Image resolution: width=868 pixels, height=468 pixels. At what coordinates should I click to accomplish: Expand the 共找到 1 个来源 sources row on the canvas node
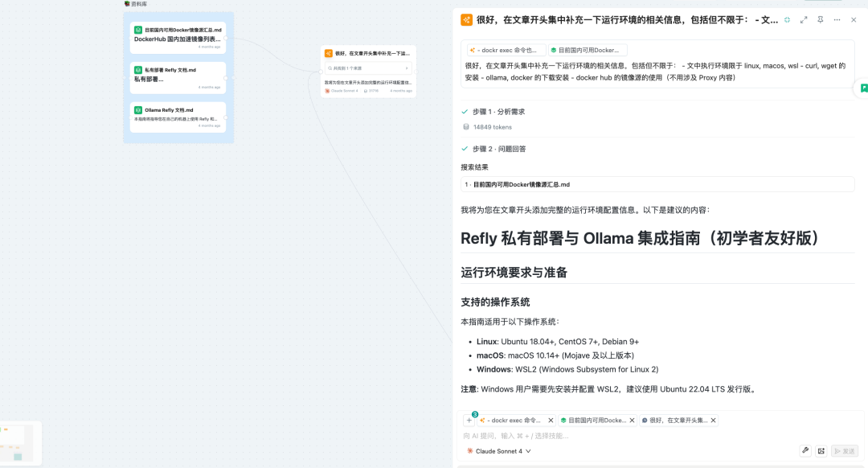368,68
